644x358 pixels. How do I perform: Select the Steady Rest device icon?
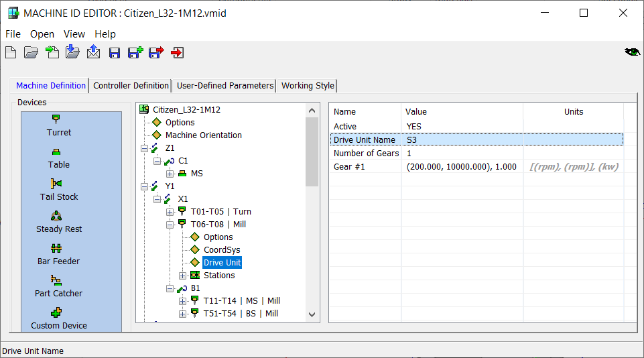coord(56,216)
